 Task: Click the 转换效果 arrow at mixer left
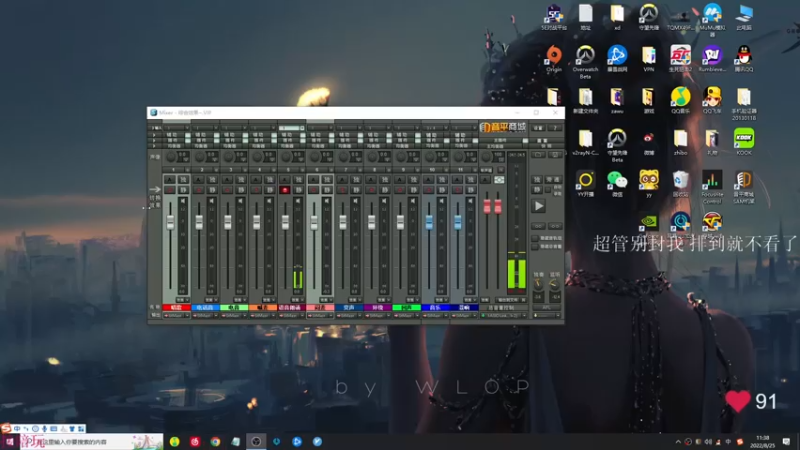pyautogui.click(x=155, y=189)
